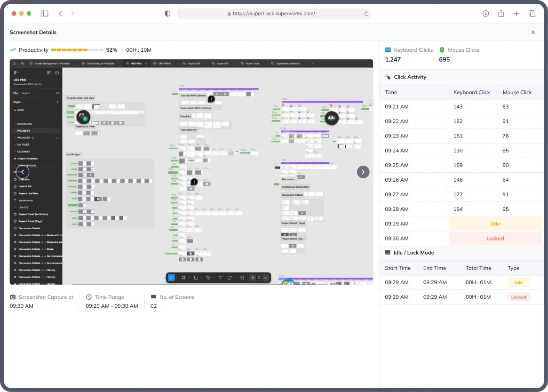Open the Pen tool dropdown arrow
The image size is (548, 392).
pyautogui.click(x=214, y=278)
